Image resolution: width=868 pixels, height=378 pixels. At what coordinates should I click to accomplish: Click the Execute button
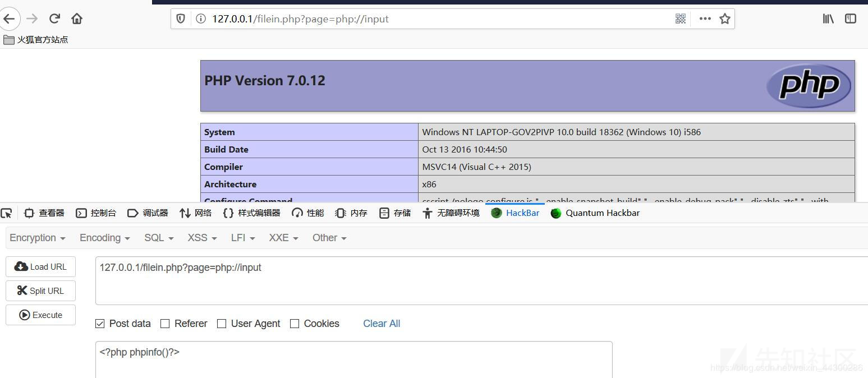tap(40, 315)
